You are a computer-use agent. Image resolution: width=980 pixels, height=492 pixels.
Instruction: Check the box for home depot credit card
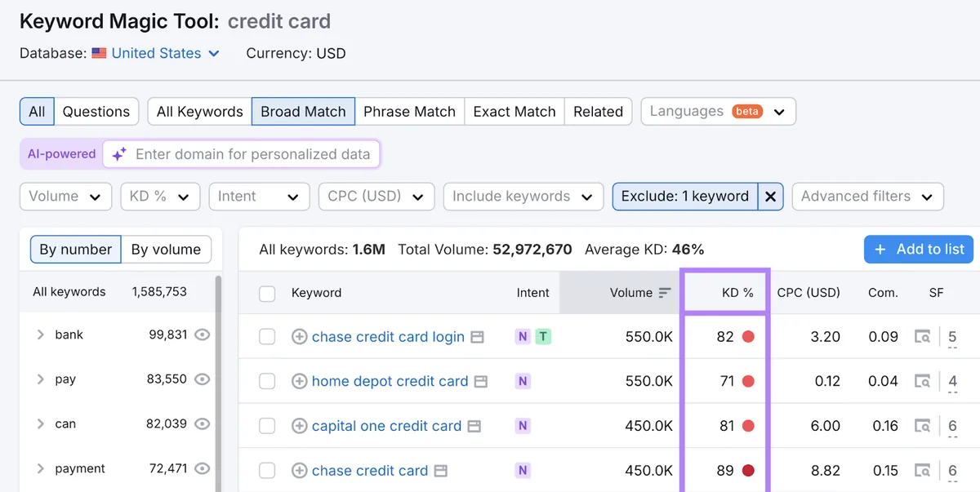pos(267,381)
